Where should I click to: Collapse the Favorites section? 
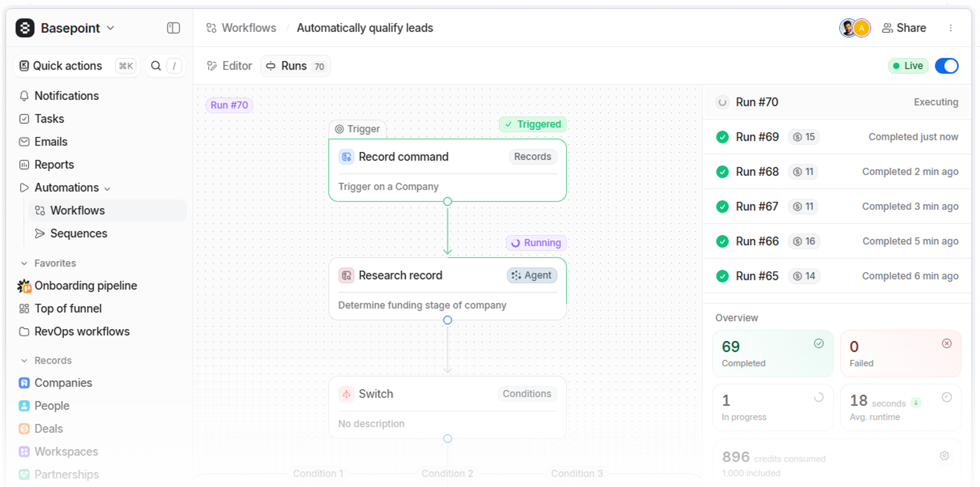24,263
